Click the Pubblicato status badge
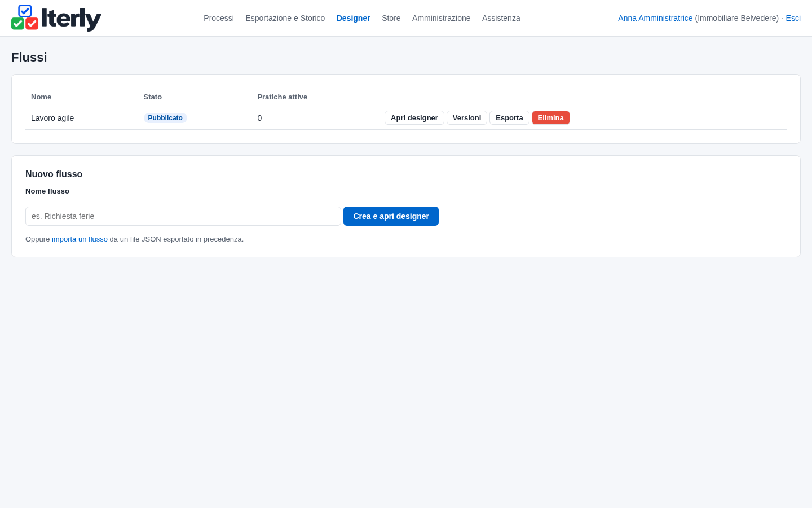This screenshot has width=812, height=508. coord(165,118)
